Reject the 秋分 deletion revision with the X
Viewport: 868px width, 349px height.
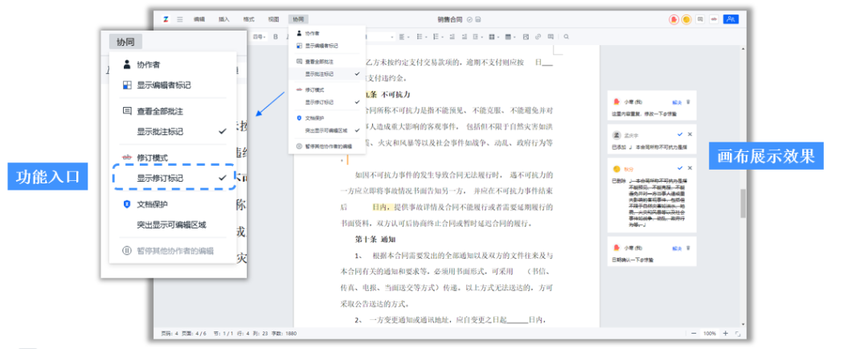(690, 167)
